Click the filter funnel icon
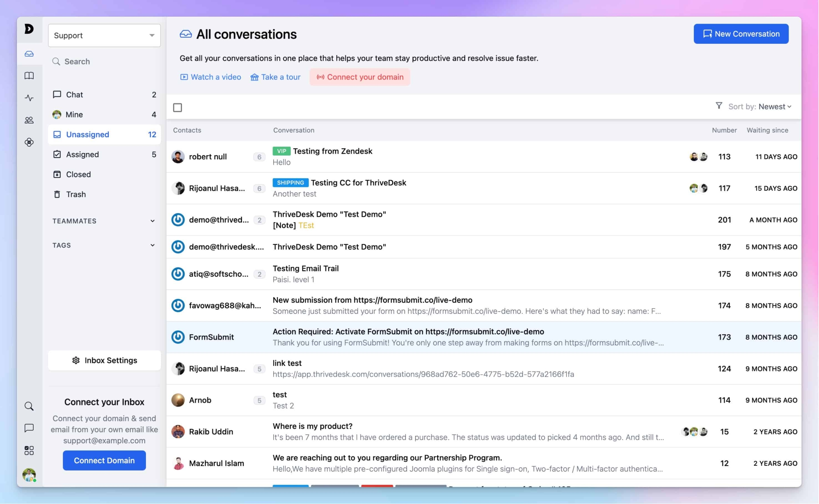The image size is (819, 504). [x=719, y=106]
